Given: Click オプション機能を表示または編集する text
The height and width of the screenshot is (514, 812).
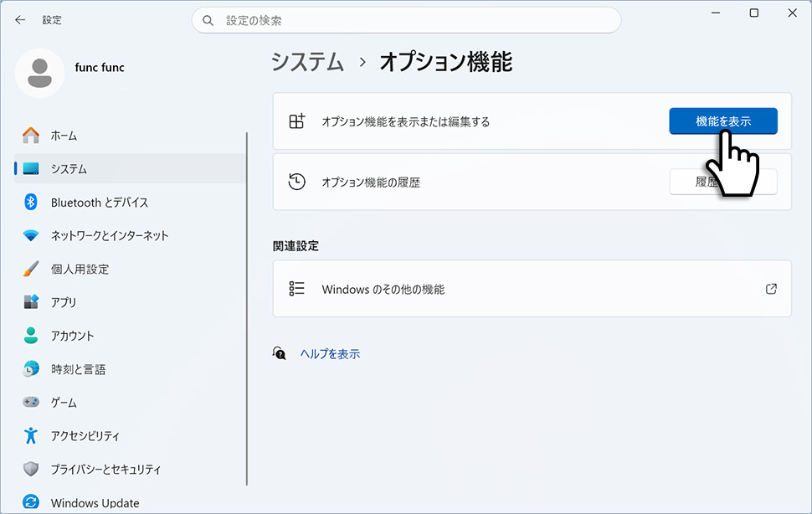Looking at the screenshot, I should [x=405, y=121].
